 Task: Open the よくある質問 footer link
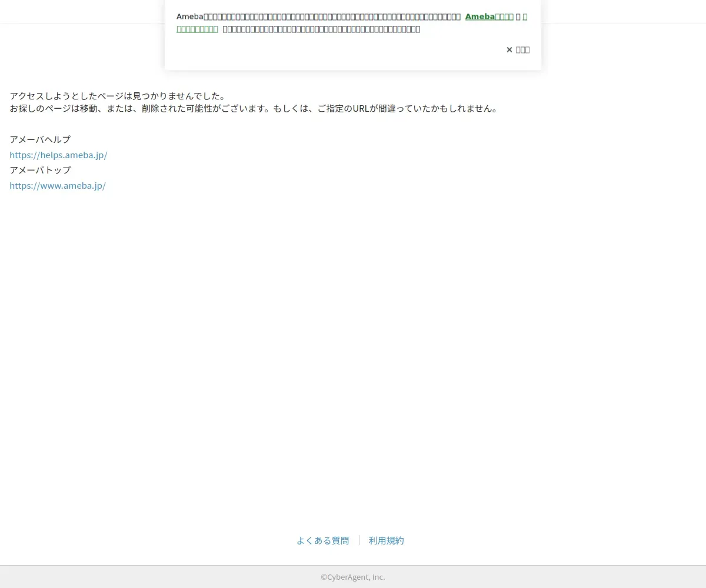click(x=322, y=540)
